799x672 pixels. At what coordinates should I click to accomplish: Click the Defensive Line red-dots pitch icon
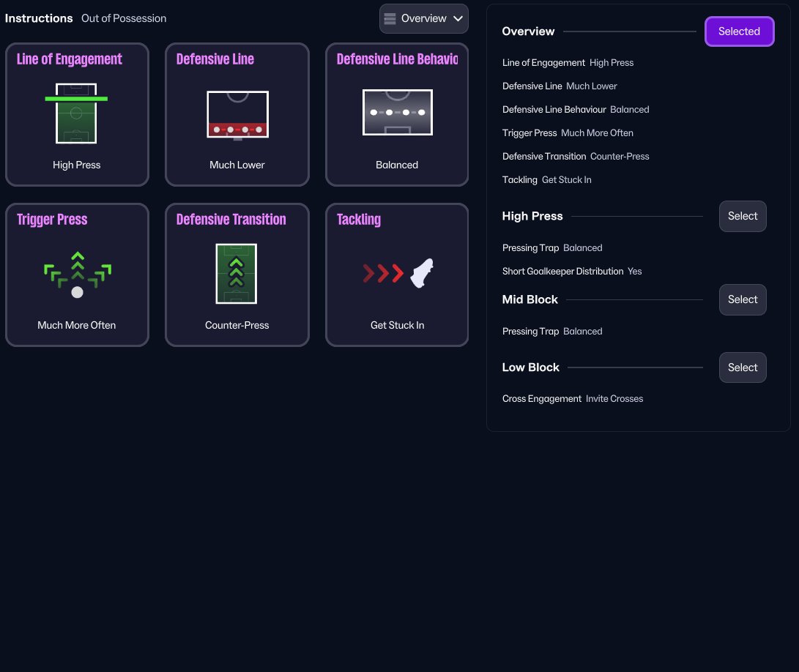click(x=237, y=115)
